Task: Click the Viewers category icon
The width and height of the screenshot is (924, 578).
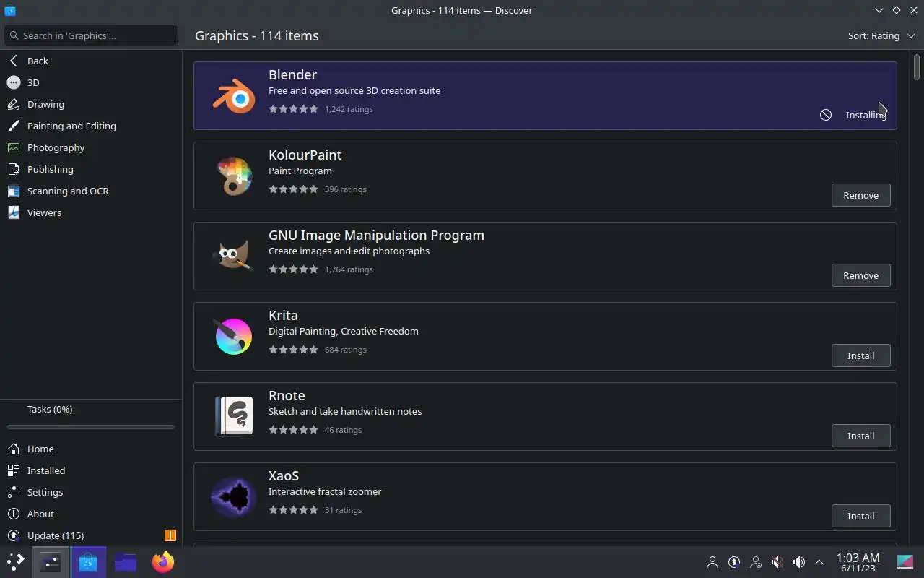Action: (13, 212)
